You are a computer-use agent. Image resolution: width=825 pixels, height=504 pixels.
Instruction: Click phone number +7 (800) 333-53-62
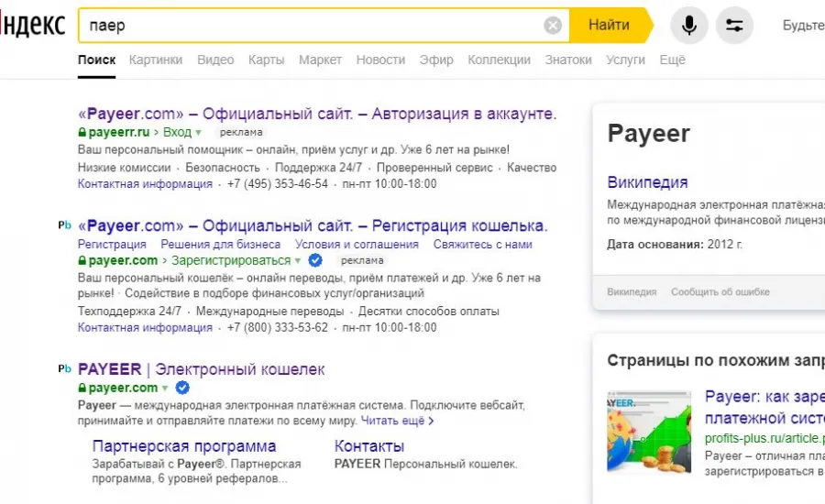[277, 327]
